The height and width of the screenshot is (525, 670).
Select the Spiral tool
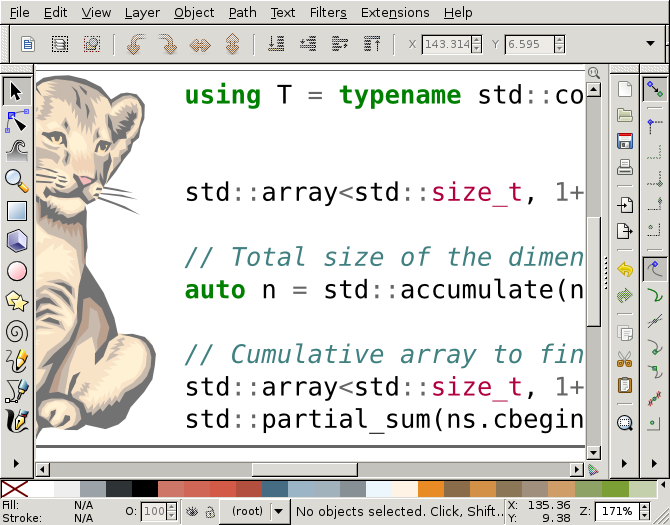(16, 330)
